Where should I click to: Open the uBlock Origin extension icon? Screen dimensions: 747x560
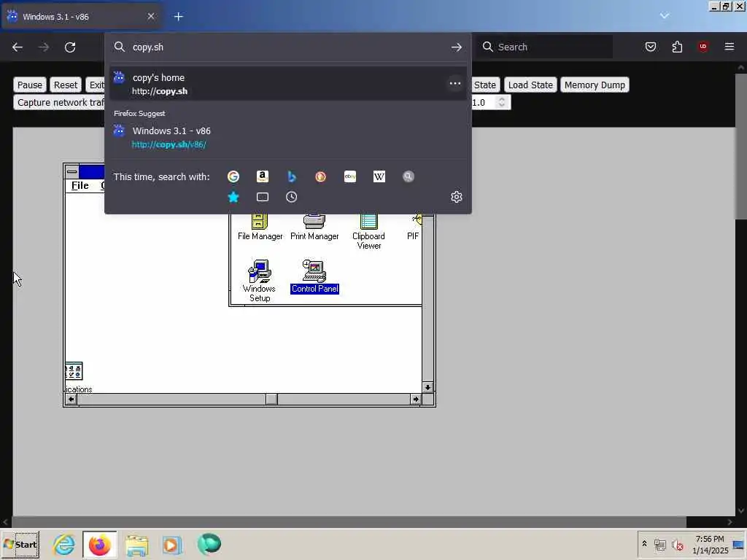703,47
